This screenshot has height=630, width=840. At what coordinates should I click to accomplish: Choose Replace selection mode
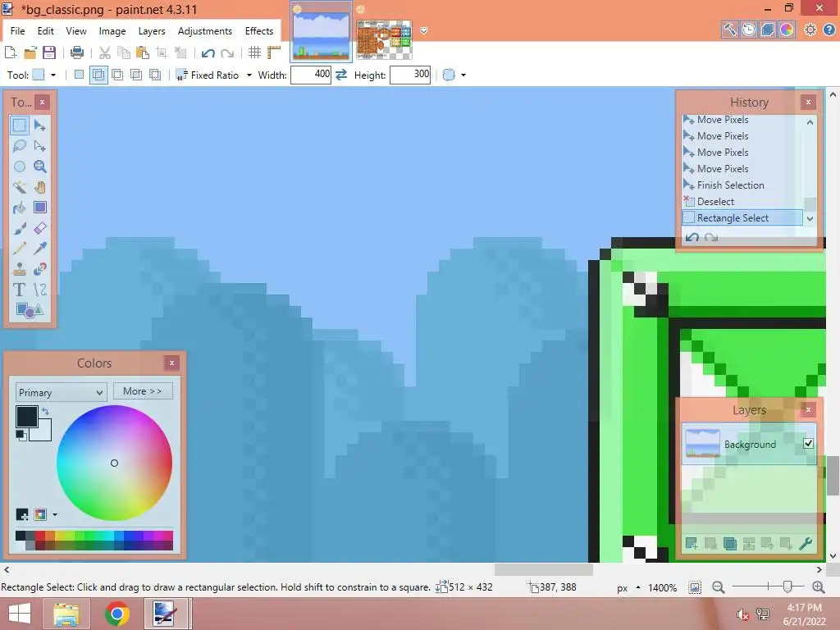coord(79,75)
